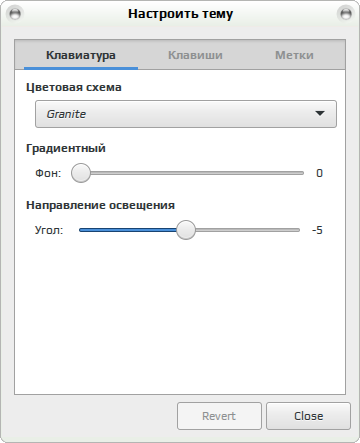360x443 pixels.
Task: Switch to the Клавиатура tab
Action: pos(81,55)
